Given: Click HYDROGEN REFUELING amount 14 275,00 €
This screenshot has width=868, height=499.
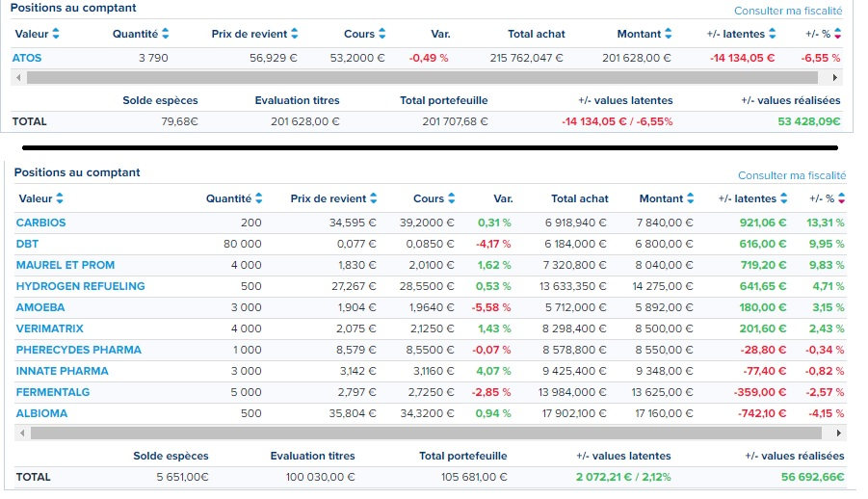Looking at the screenshot, I should 663,286.
